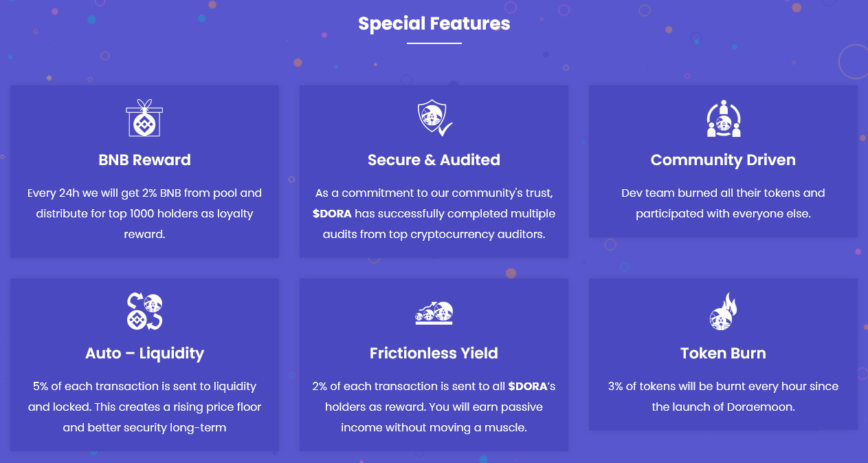The height and width of the screenshot is (463, 868).
Task: Click the Auto-Liquidity description paragraph
Action: point(144,407)
